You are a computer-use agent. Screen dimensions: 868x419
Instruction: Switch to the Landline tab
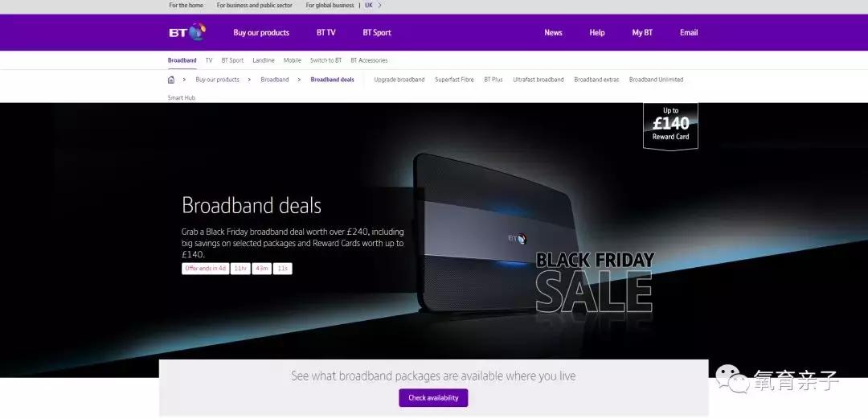point(264,60)
